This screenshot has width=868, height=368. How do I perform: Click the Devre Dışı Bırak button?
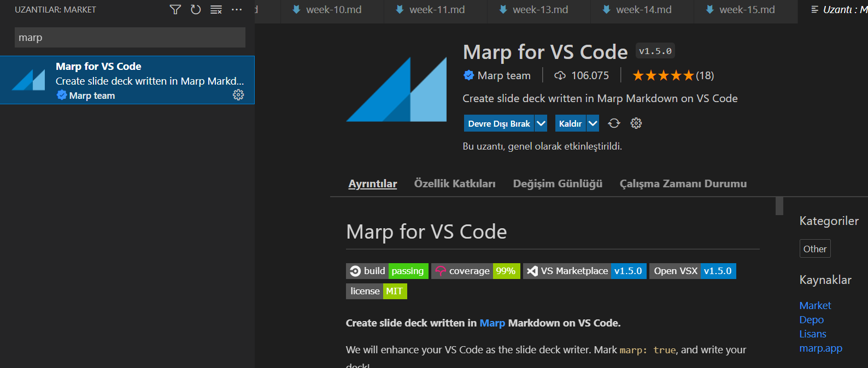click(x=499, y=123)
